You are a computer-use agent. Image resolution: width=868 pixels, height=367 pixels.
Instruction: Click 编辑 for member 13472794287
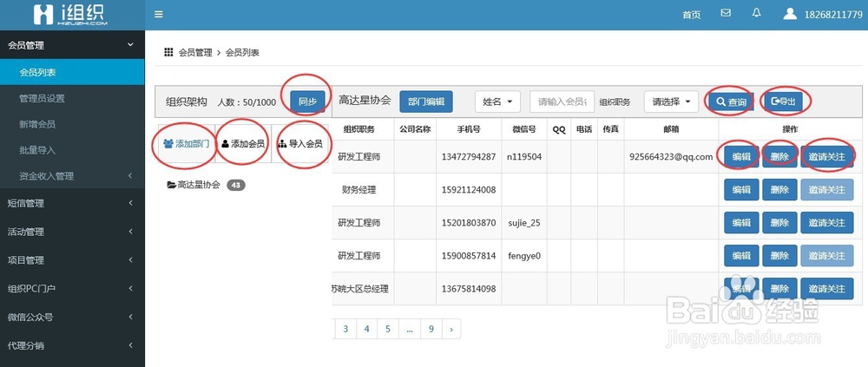(x=741, y=157)
